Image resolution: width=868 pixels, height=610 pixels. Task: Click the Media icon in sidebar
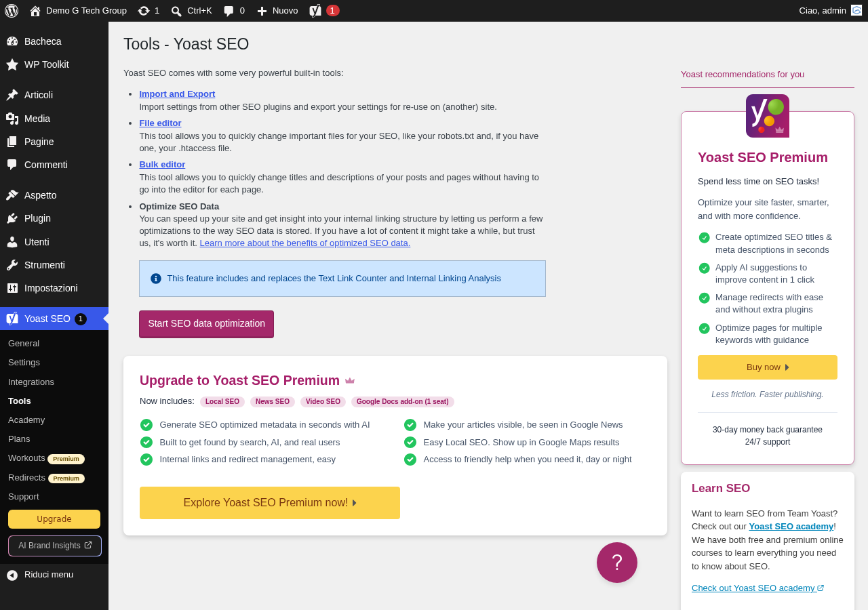click(12, 119)
